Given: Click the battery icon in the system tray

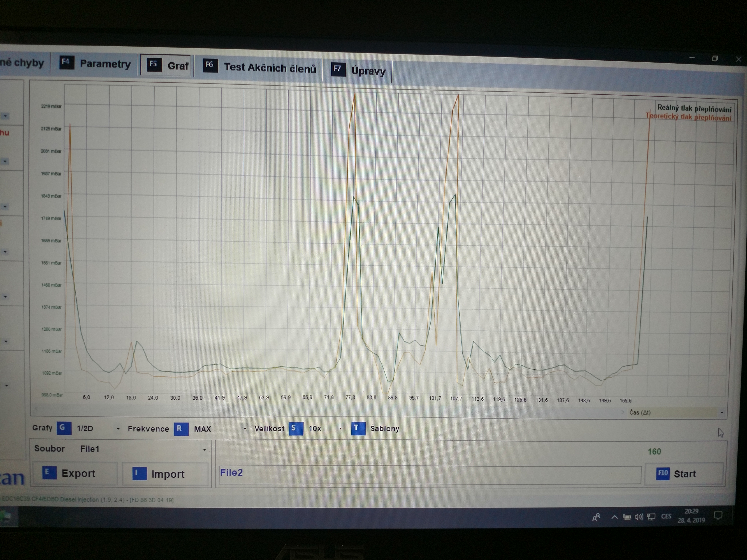Looking at the screenshot, I should tap(627, 517).
